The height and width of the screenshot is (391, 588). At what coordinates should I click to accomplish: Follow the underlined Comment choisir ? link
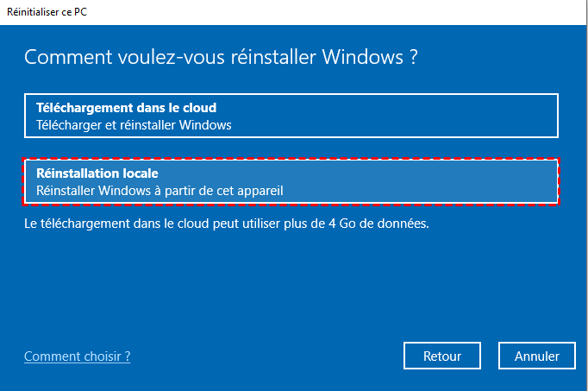pyautogui.click(x=78, y=356)
